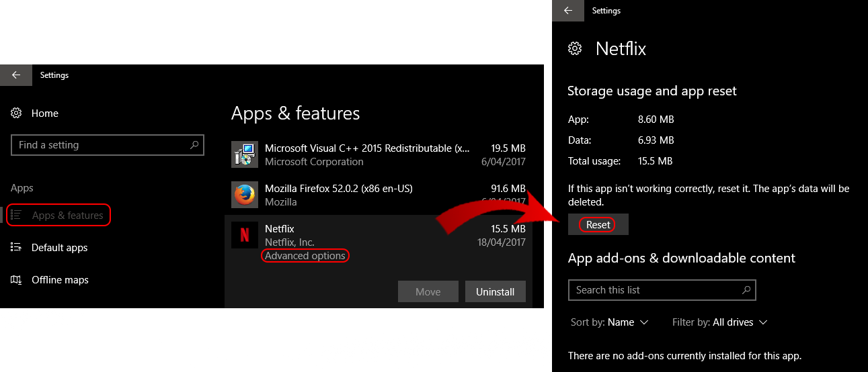This screenshot has height=372, width=868.
Task: Click the Default apps sidebar icon
Action: coord(17,248)
